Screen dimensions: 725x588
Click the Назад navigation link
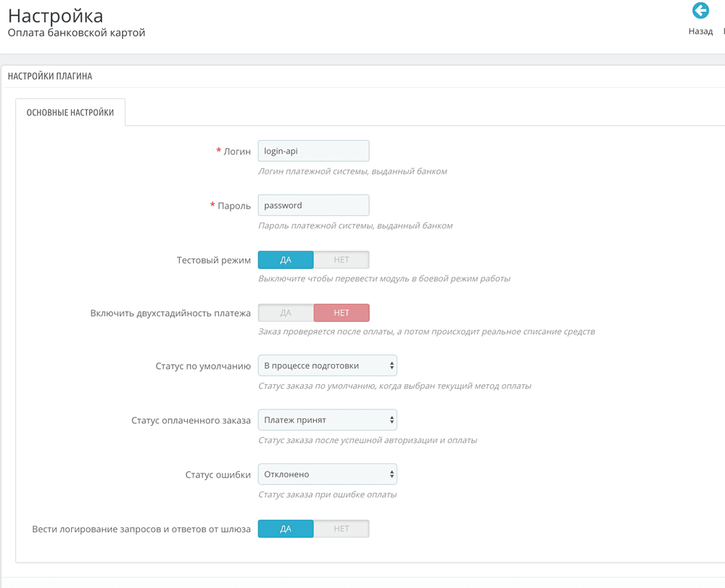(700, 31)
